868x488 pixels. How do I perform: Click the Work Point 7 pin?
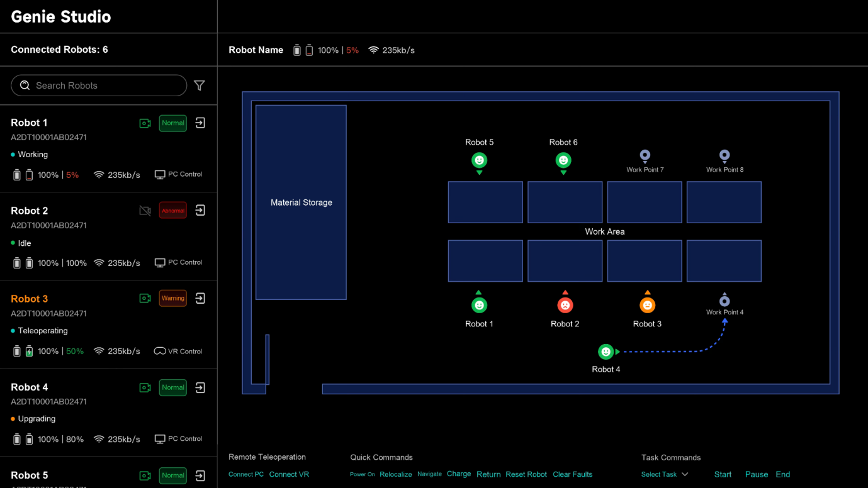(645, 155)
